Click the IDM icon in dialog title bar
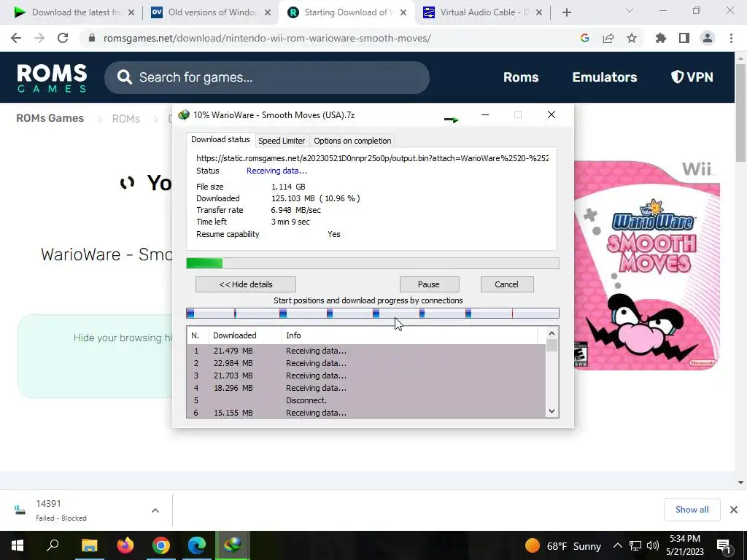Screen dimensions: 747x560 [183, 114]
